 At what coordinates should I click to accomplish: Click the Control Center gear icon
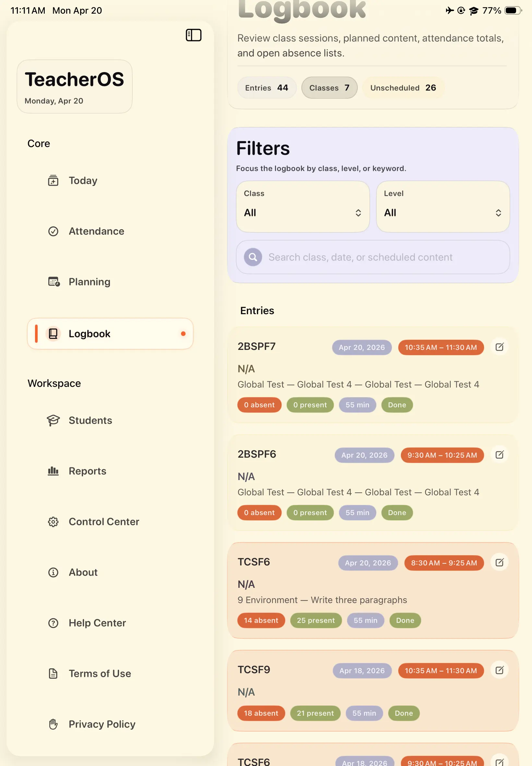pyautogui.click(x=53, y=522)
